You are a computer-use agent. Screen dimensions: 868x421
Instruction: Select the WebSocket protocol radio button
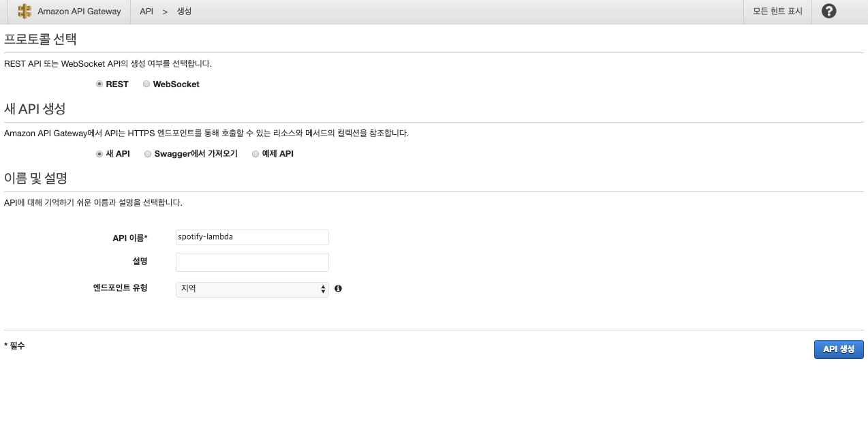click(x=146, y=84)
